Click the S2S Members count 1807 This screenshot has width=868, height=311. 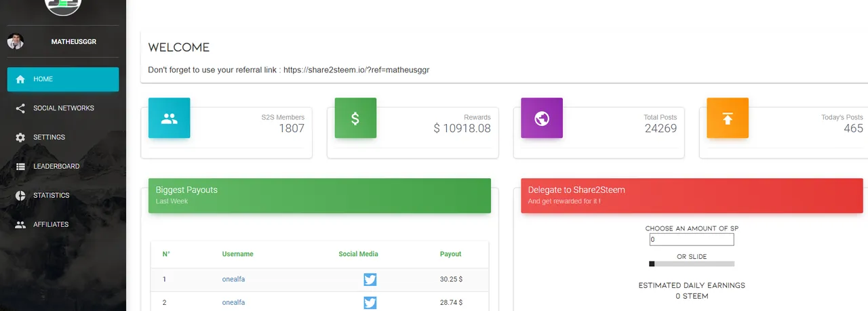[292, 129]
